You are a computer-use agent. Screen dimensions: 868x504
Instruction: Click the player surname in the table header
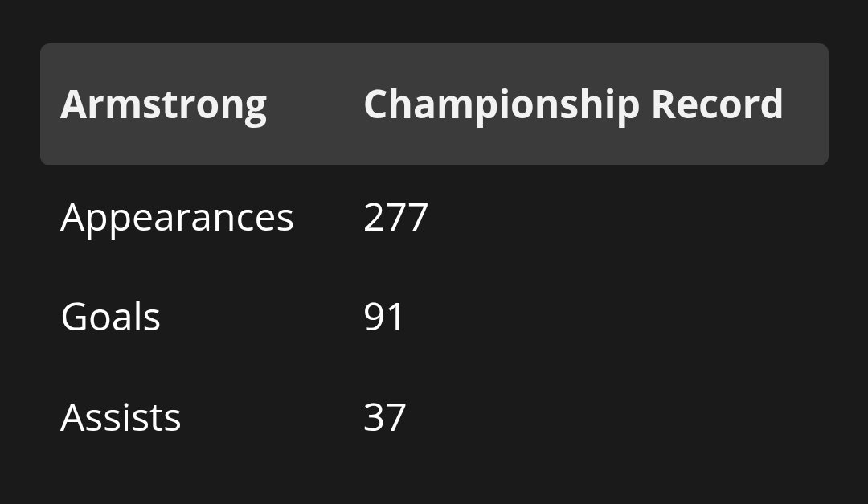click(x=163, y=104)
